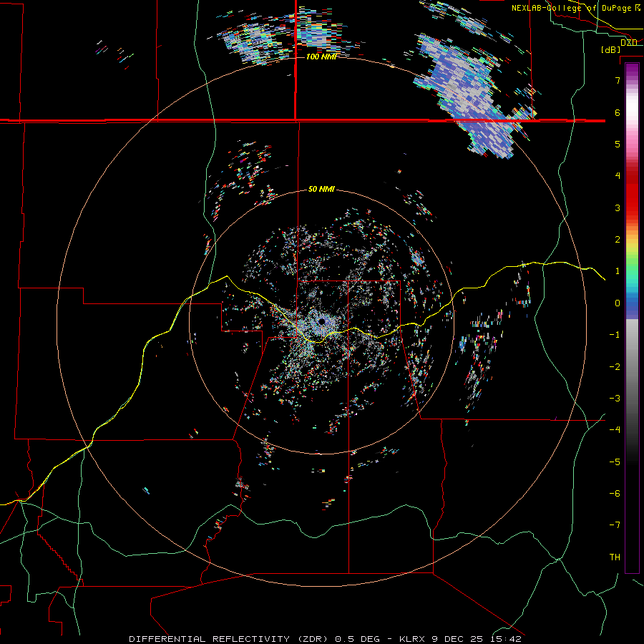The image size is (644, 644).
Task: Click the logo glyph after DuPage
Action: click(638, 7)
